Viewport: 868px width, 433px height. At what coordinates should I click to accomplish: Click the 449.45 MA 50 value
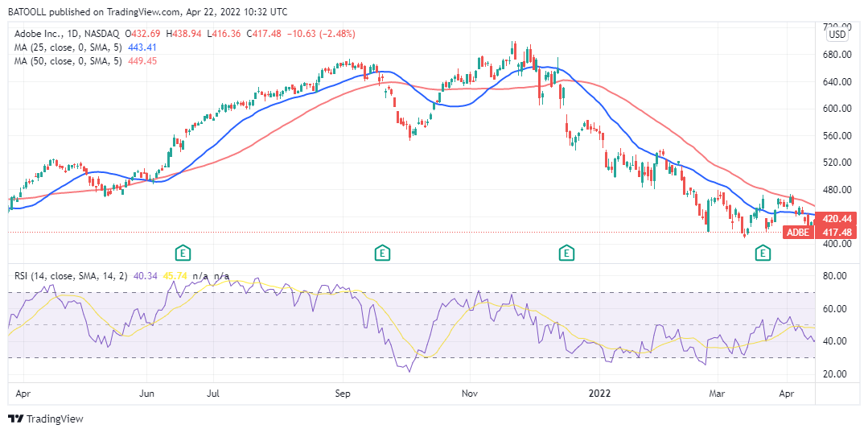point(142,61)
